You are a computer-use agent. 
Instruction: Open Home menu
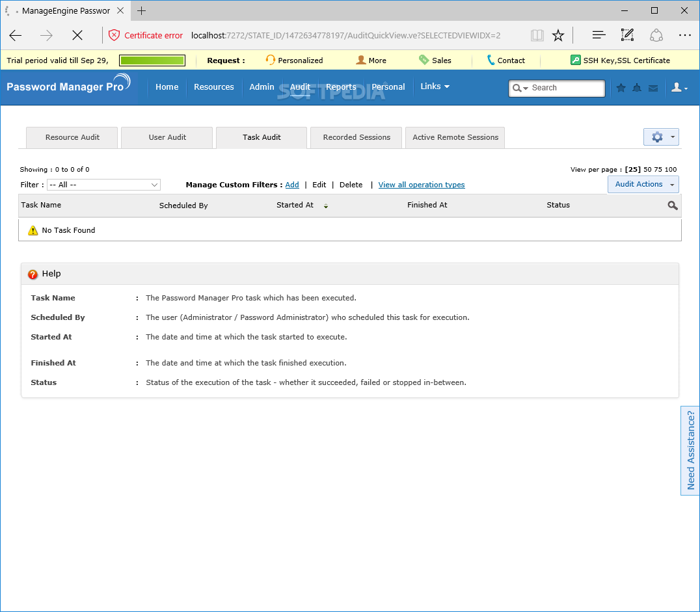tap(167, 87)
